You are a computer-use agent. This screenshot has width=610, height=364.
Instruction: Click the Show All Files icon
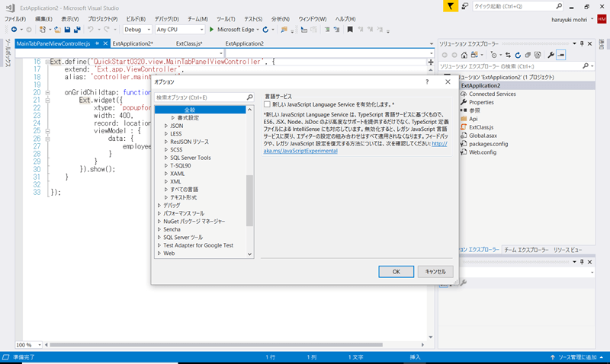coord(538,55)
